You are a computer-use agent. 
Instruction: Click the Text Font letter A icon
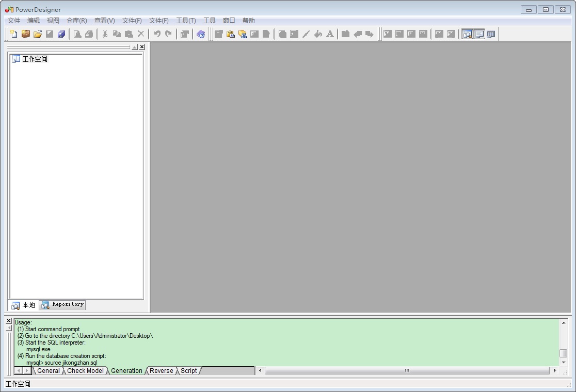pyautogui.click(x=330, y=34)
